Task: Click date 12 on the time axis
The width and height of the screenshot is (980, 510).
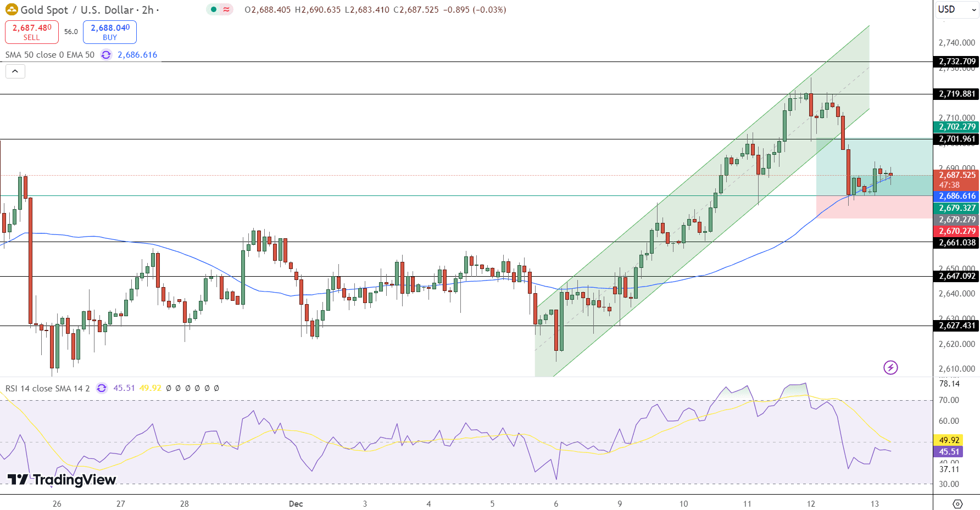Action: [811, 504]
